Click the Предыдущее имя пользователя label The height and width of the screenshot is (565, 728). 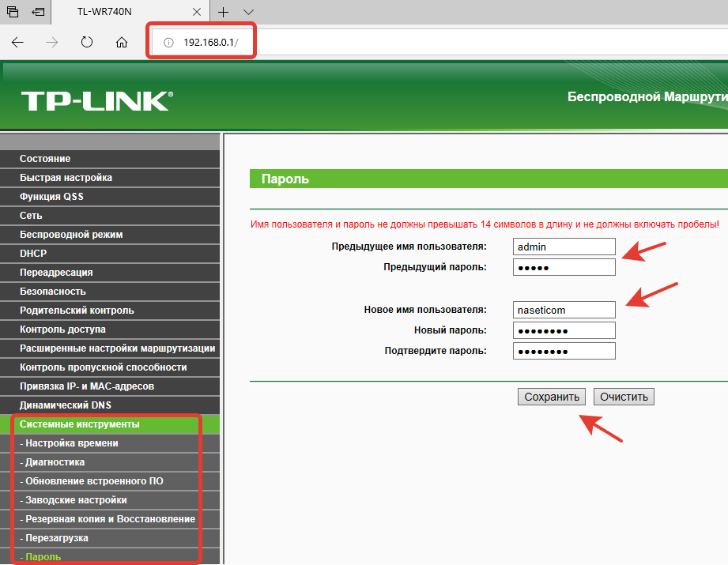pyautogui.click(x=409, y=247)
